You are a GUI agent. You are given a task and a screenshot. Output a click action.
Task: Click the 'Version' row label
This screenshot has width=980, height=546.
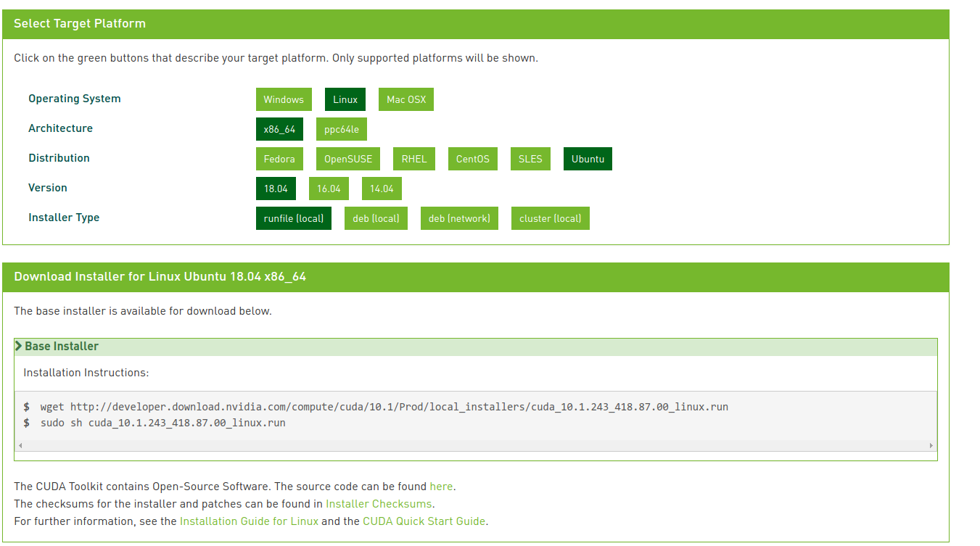pyautogui.click(x=48, y=188)
